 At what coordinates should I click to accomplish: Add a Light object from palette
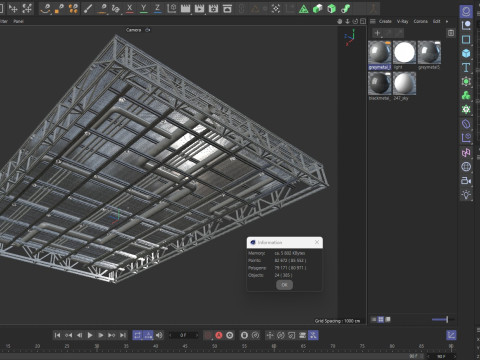pos(466,195)
